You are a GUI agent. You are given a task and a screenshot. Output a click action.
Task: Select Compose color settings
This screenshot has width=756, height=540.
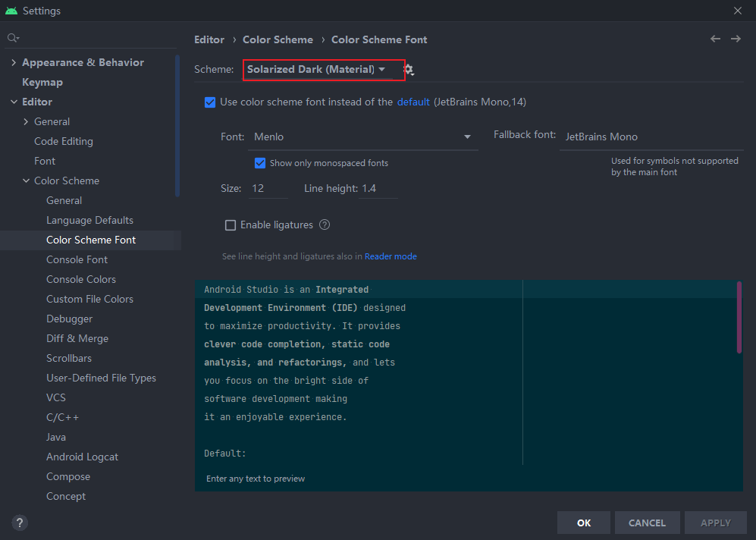pyautogui.click(x=68, y=477)
